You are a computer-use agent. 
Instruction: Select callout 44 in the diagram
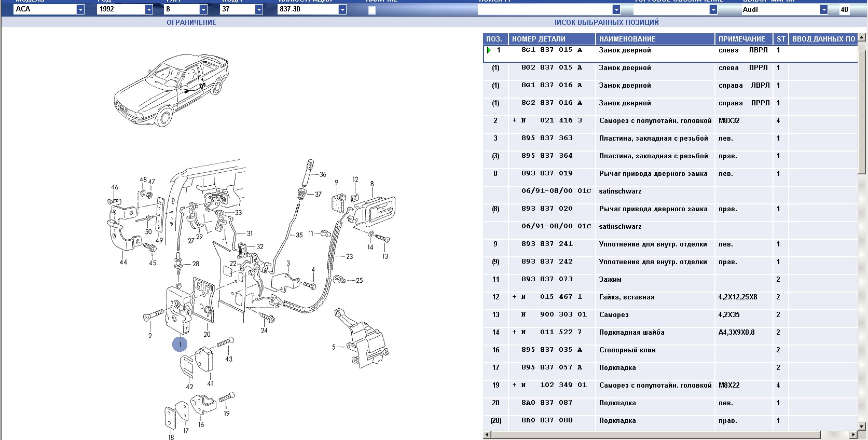pyautogui.click(x=123, y=262)
